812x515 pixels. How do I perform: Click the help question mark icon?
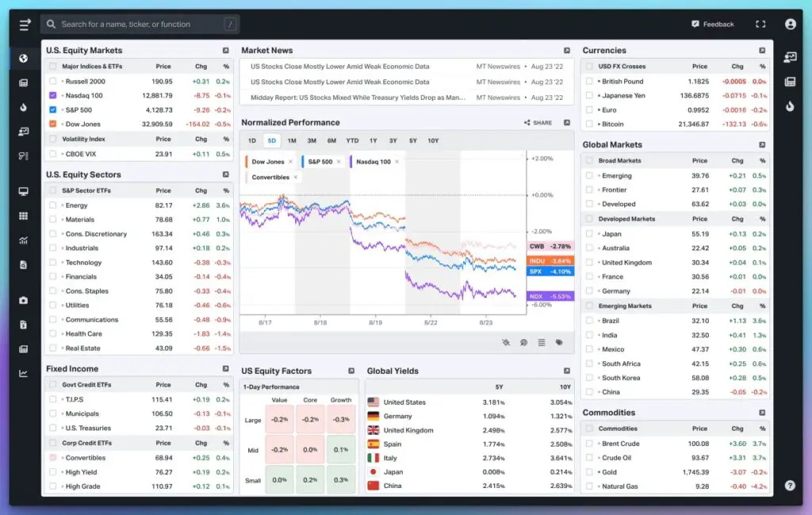click(790, 485)
